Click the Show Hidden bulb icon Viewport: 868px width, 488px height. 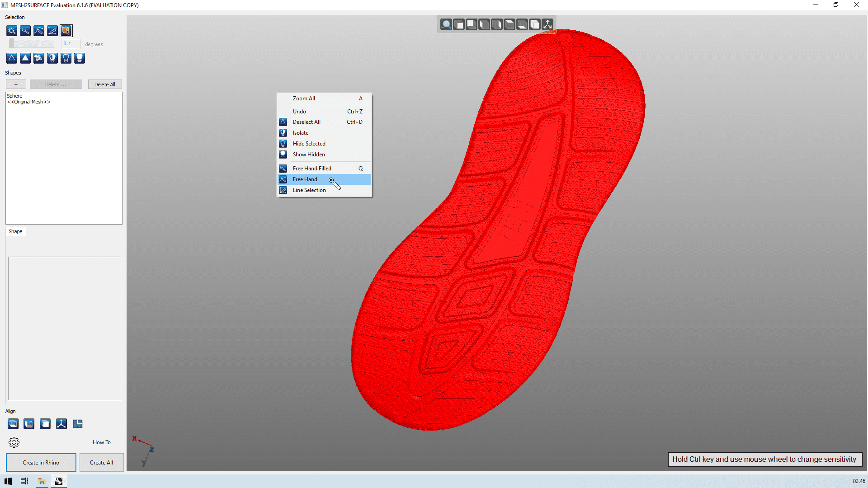[79, 58]
